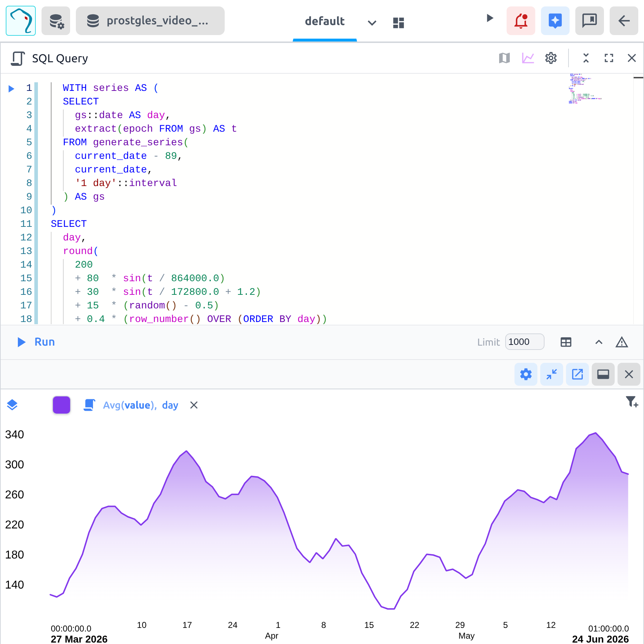Open chart settings blue gear
This screenshot has height=644, width=644.
click(x=526, y=374)
